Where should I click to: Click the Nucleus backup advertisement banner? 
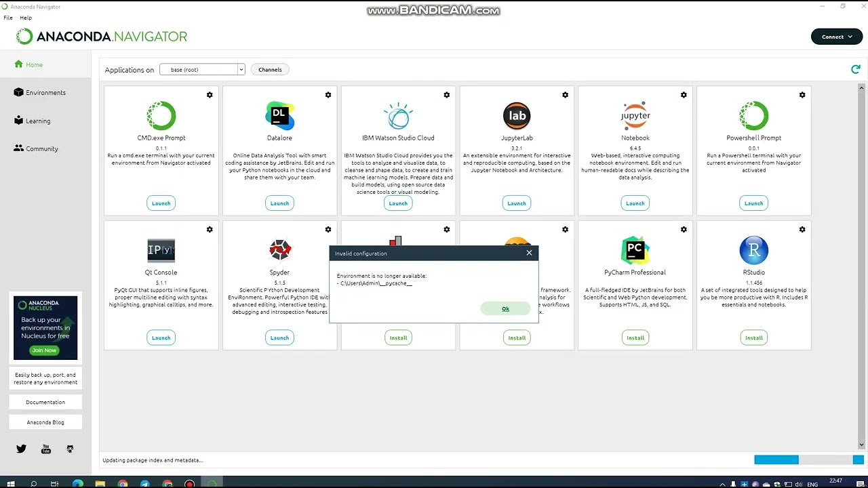click(x=45, y=328)
